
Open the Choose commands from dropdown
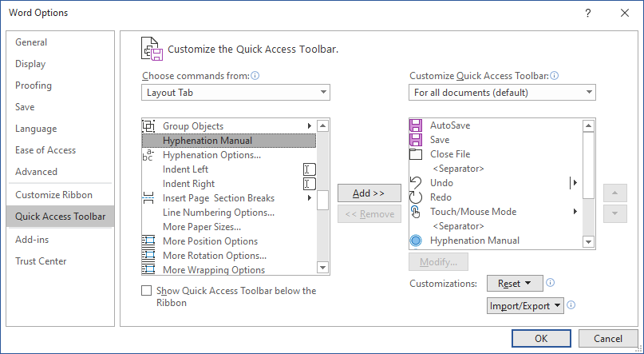click(235, 93)
